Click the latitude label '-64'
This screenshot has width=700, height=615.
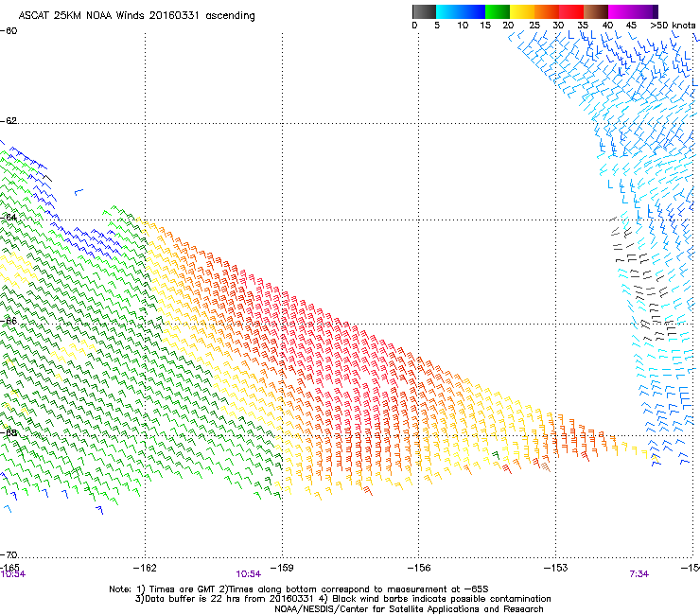[9, 218]
